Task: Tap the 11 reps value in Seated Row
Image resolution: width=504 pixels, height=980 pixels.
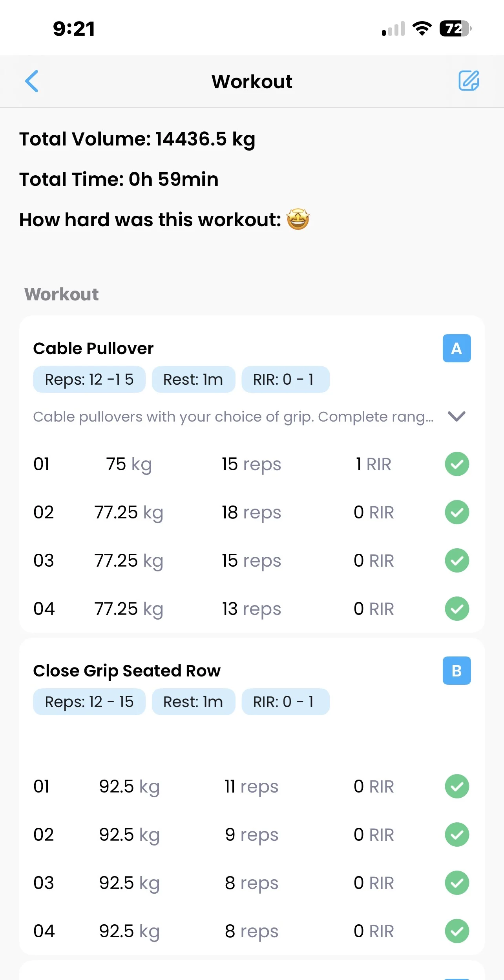Action: click(251, 786)
